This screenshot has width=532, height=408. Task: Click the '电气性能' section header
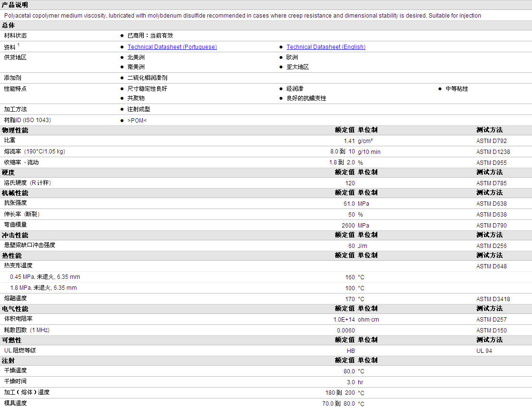tap(15, 309)
